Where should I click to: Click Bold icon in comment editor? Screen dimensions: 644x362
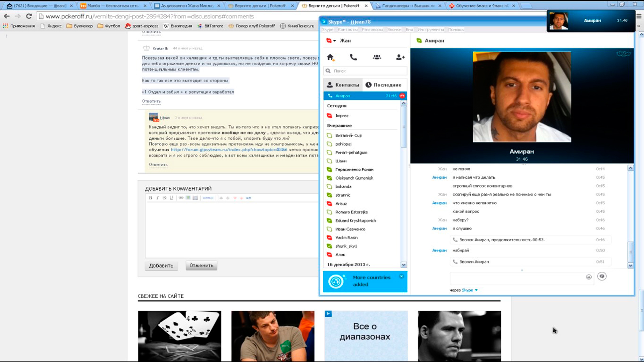[151, 198]
